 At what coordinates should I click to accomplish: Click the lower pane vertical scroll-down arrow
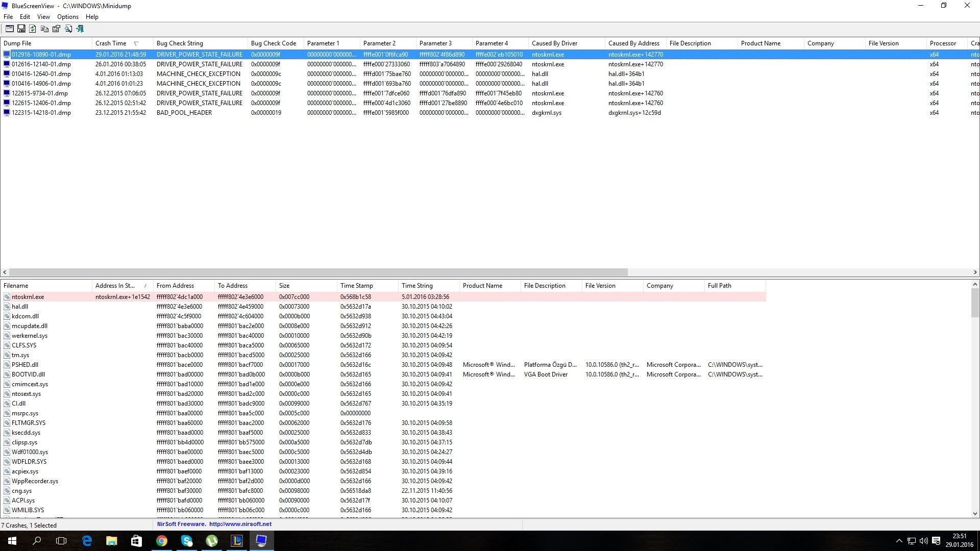[975, 514]
